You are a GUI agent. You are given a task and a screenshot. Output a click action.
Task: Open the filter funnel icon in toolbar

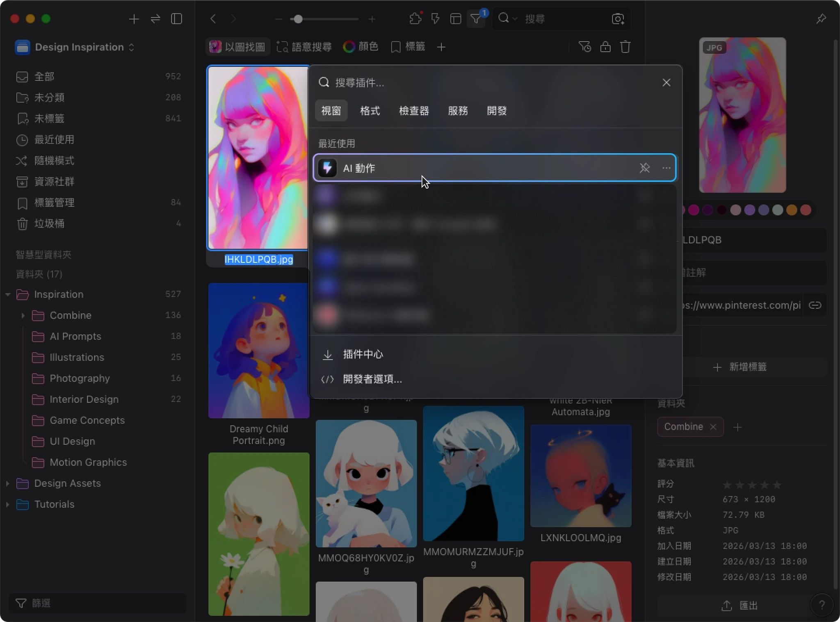coord(476,19)
